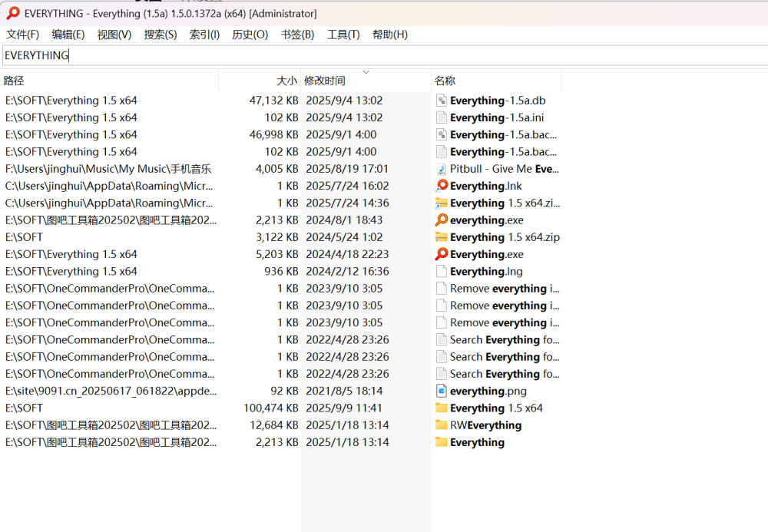This screenshot has width=768, height=532.
Task: Select the 46,998 KB Everything-1.5a.bac file icon
Action: [x=442, y=134]
